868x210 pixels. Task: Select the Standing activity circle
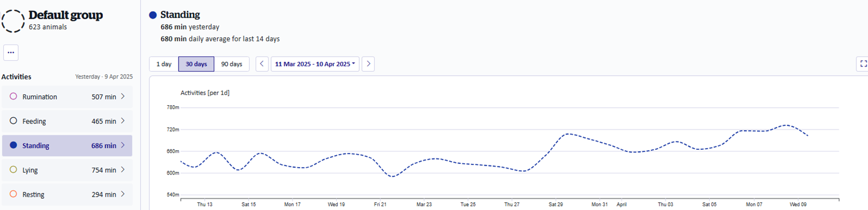13,145
